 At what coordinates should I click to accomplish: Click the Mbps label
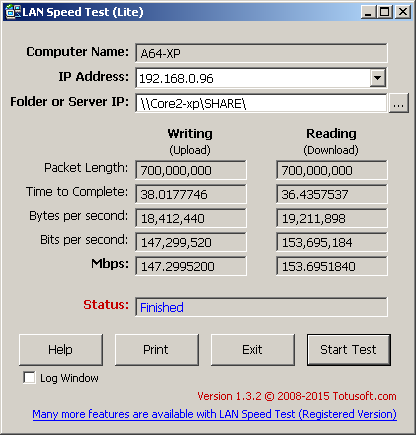click(x=110, y=264)
